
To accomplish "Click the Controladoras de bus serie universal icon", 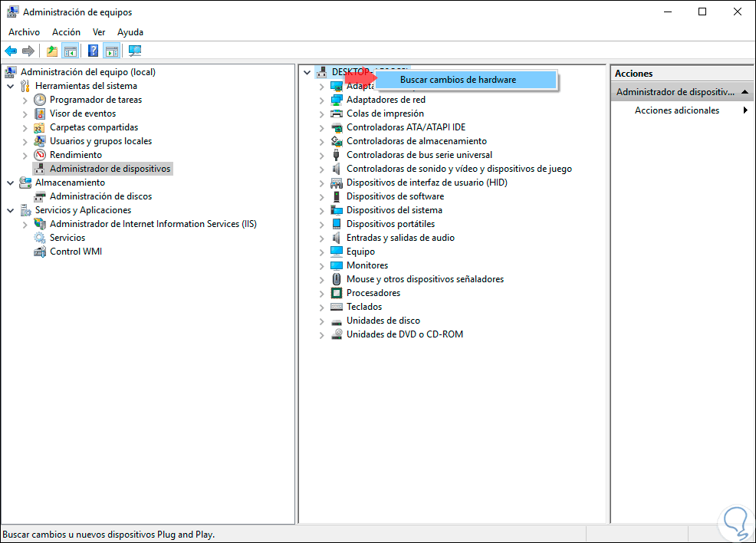I will [x=337, y=155].
